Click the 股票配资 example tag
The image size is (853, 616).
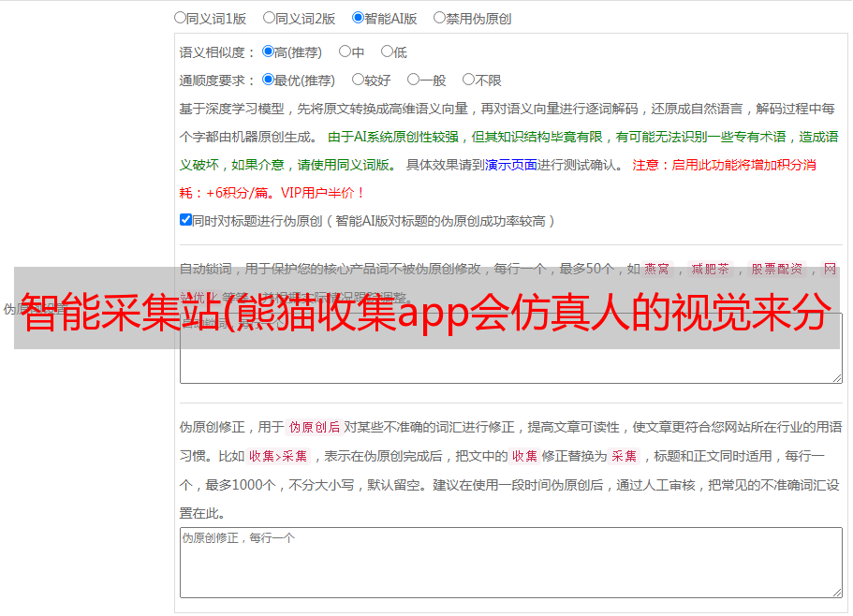tap(777, 269)
